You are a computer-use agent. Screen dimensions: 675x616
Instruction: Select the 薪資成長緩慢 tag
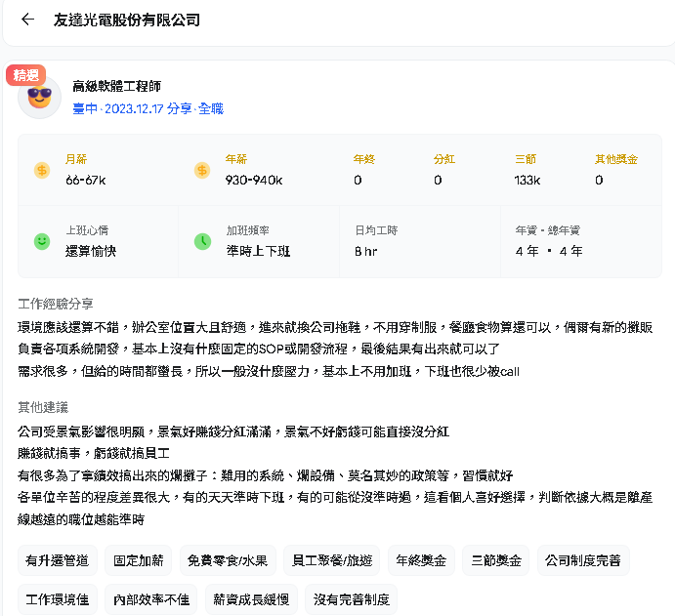[x=251, y=599]
